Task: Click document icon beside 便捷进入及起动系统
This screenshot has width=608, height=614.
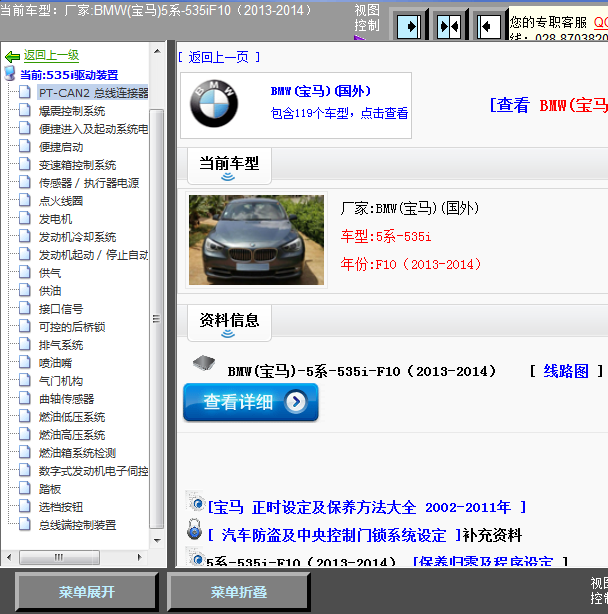Action: click(x=25, y=128)
